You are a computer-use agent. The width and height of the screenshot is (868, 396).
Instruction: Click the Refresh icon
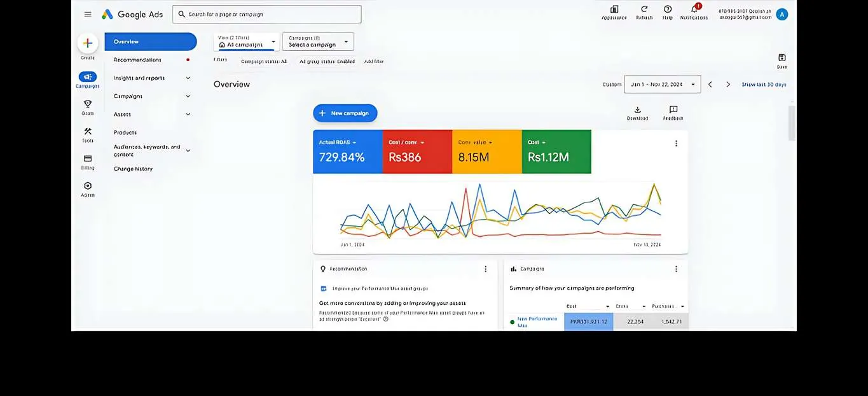[x=644, y=9]
